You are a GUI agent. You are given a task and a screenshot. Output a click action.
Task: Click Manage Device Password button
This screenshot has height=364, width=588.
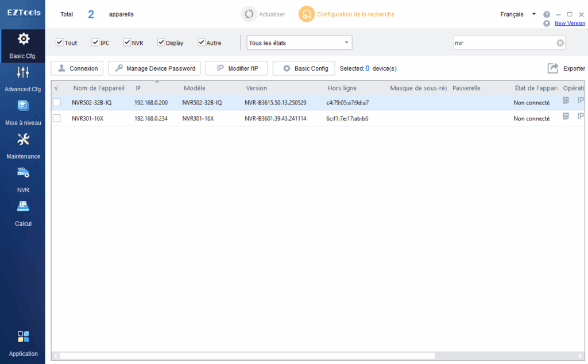coord(154,68)
